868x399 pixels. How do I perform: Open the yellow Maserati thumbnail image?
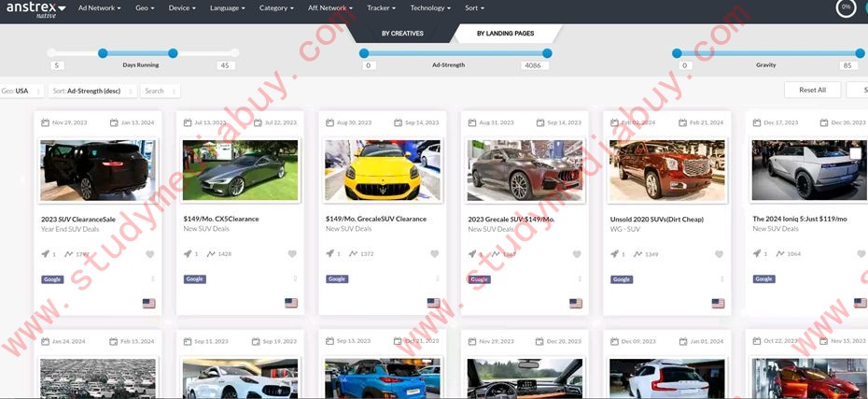click(383, 170)
